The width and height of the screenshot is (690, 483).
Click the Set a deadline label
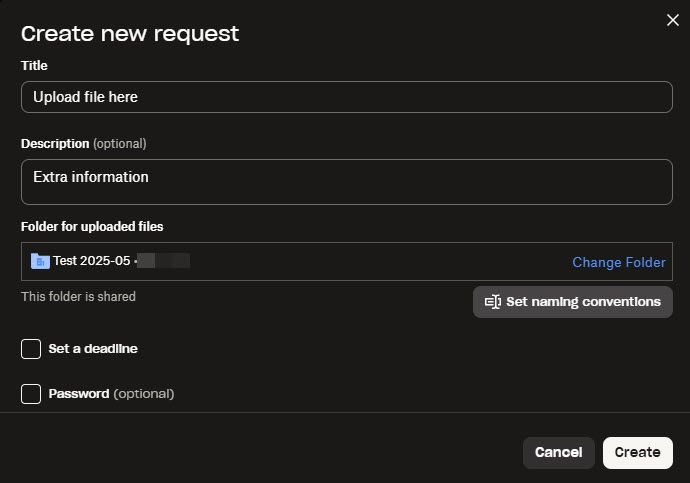[93, 349]
